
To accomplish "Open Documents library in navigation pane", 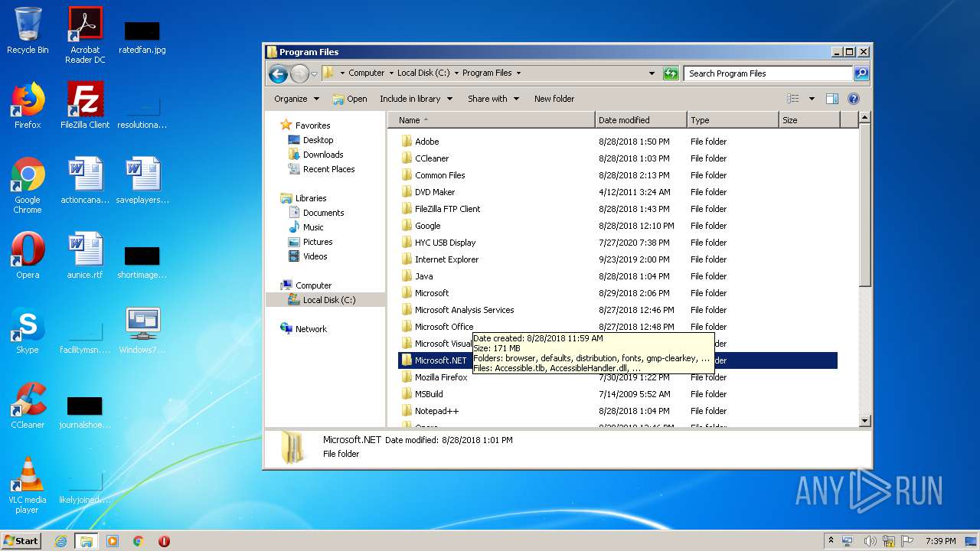I will 323,213.
